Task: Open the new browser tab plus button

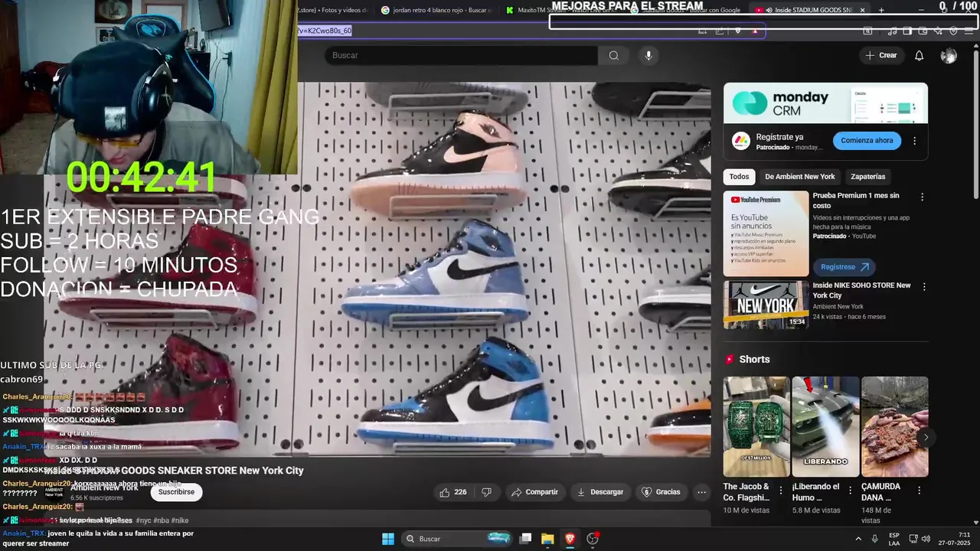Action: pos(881,10)
